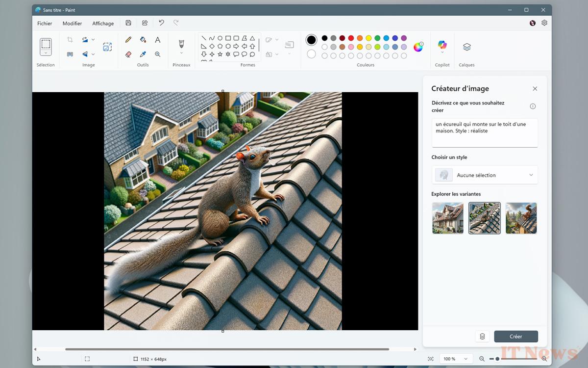Open the style dropdown showing Aucune sélection

(x=485, y=175)
